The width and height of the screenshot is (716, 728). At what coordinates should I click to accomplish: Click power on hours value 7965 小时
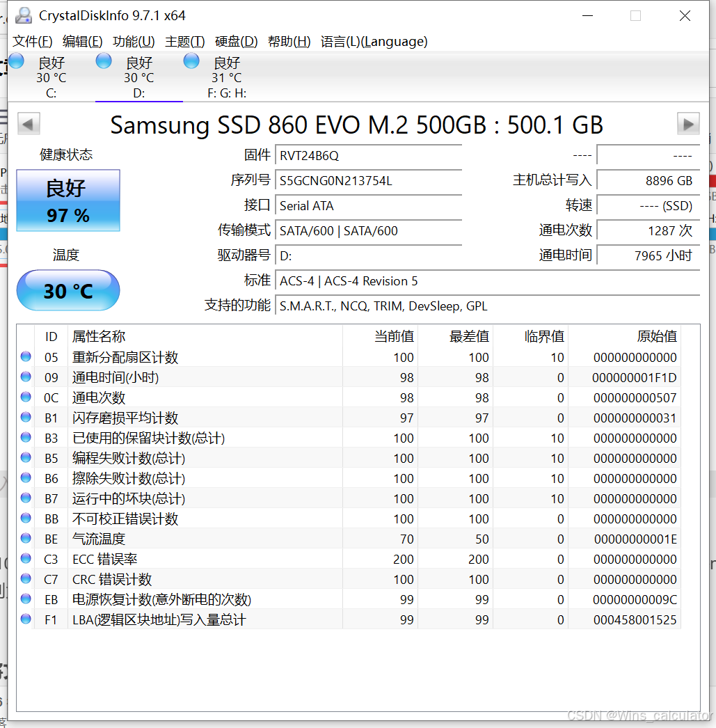(x=648, y=255)
